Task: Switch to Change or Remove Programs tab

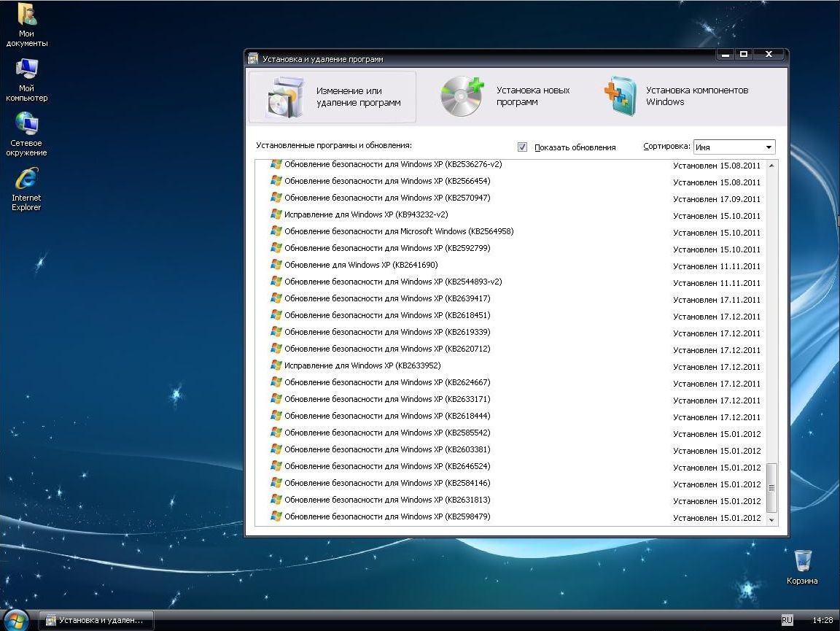Action: click(332, 97)
